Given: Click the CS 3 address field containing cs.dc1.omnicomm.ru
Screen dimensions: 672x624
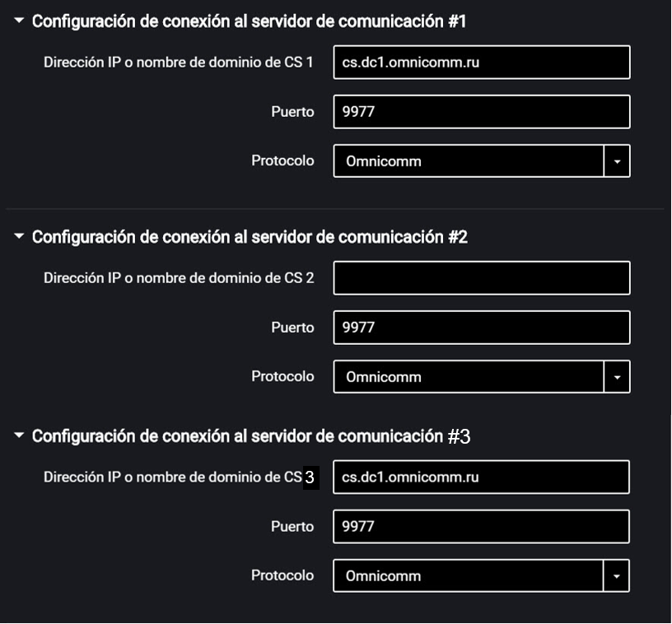Looking at the screenshot, I should (481, 476).
